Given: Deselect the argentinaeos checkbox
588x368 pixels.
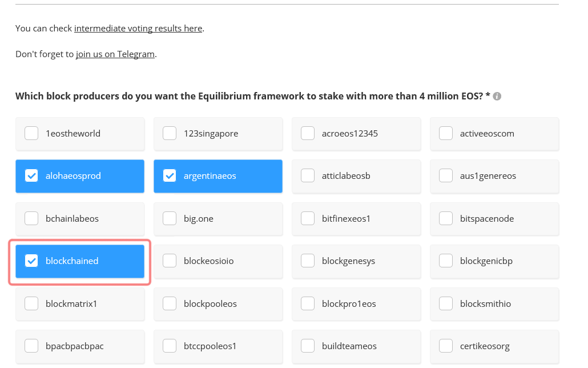Looking at the screenshot, I should (170, 176).
